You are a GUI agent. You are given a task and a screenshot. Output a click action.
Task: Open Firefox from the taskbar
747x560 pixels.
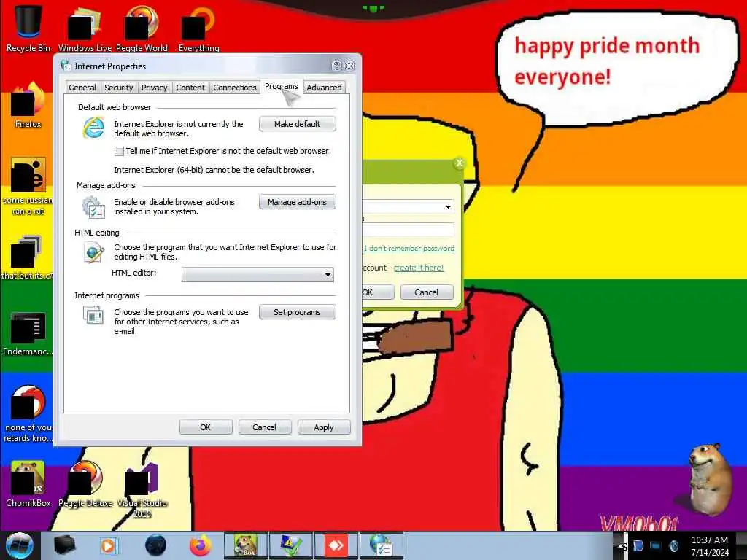(x=201, y=545)
